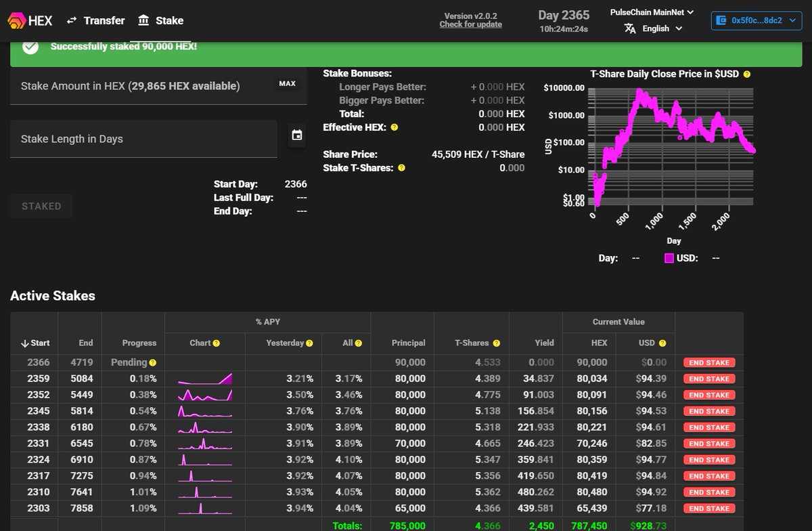Click the Share Price 45,509 HEX / T-Share value

pos(478,154)
